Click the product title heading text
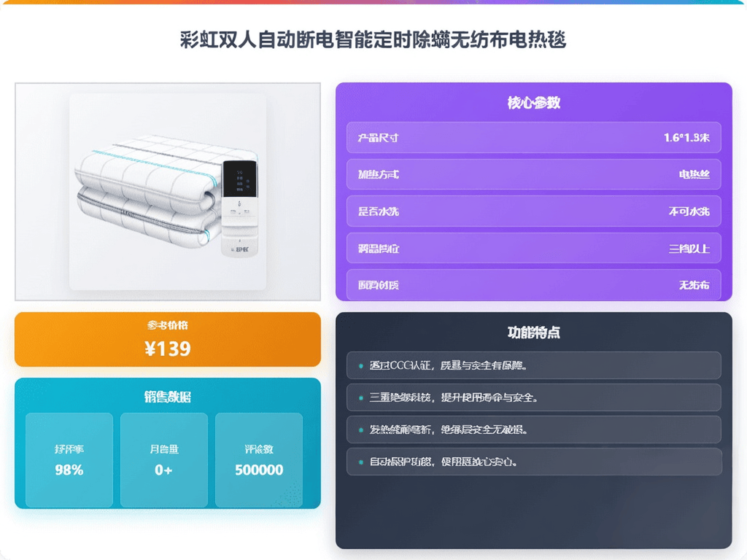 (x=373, y=39)
